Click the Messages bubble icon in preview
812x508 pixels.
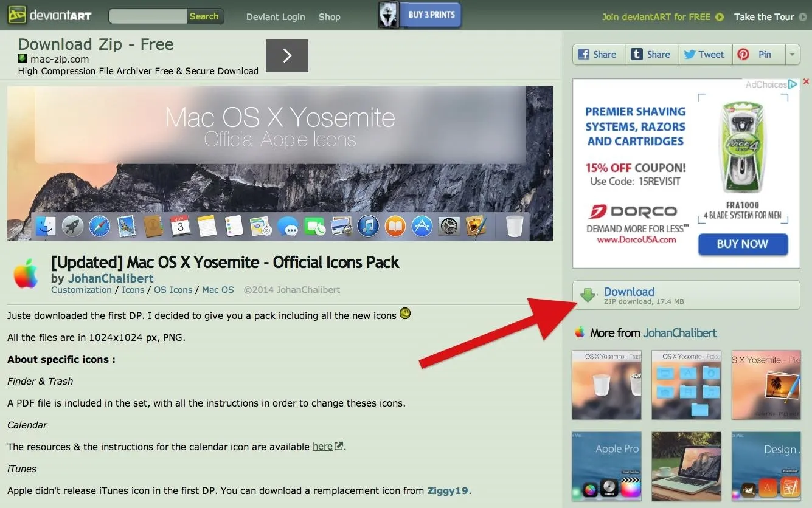pyautogui.click(x=287, y=227)
